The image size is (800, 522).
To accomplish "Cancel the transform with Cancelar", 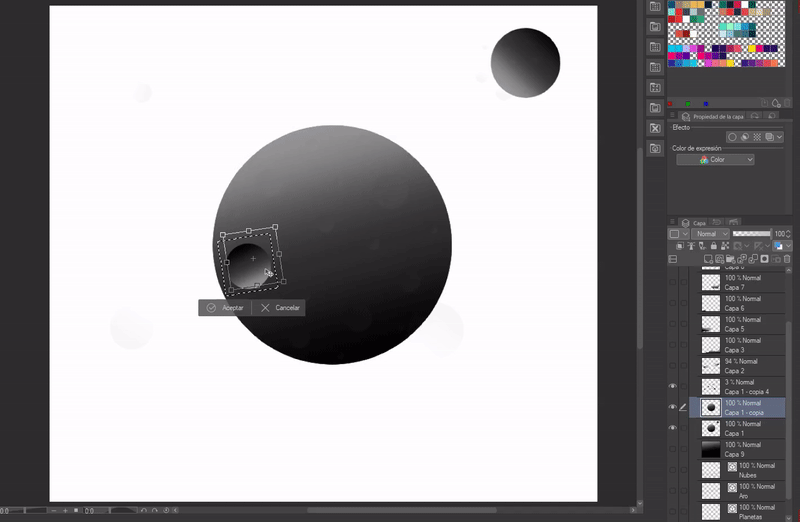I will click(x=279, y=308).
